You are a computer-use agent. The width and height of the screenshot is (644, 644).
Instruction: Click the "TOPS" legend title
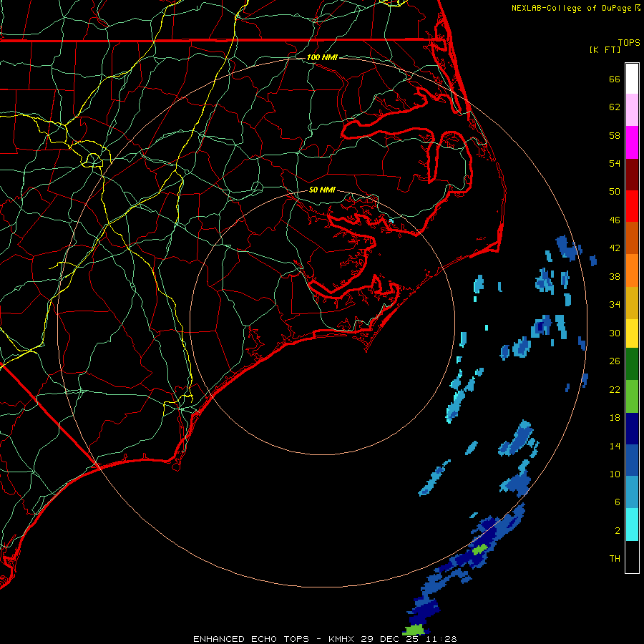click(629, 43)
